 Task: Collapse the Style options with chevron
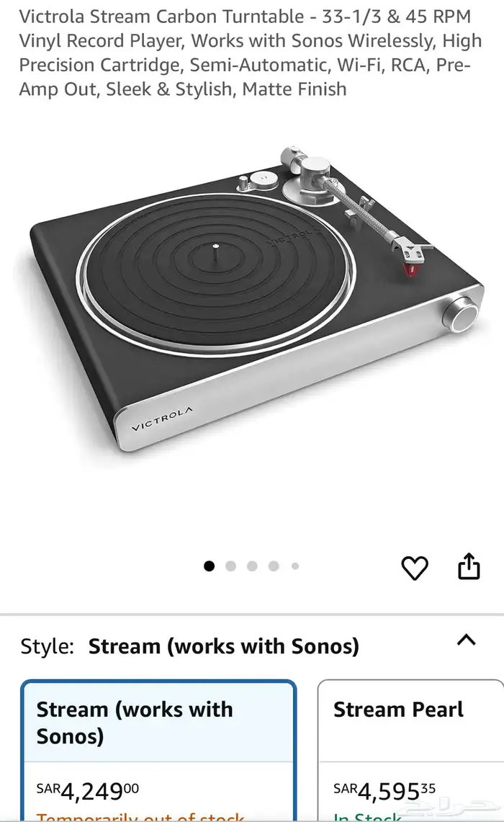click(467, 640)
